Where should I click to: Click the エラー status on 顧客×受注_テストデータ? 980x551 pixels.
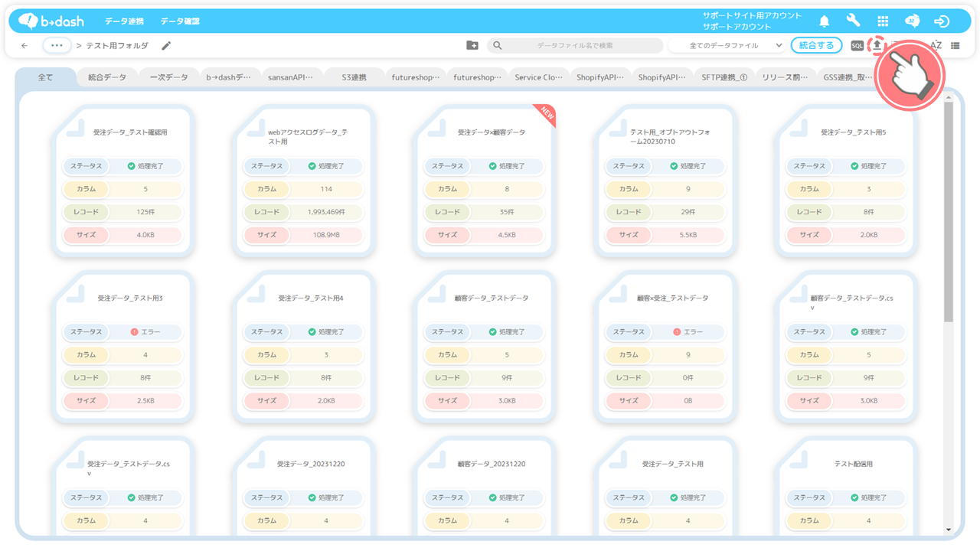(x=688, y=332)
